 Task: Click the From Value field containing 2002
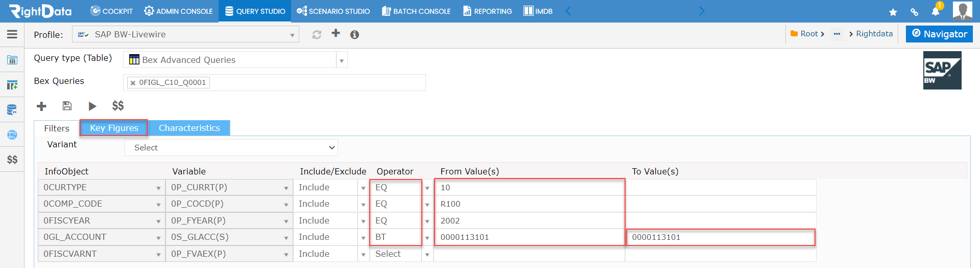click(530, 220)
